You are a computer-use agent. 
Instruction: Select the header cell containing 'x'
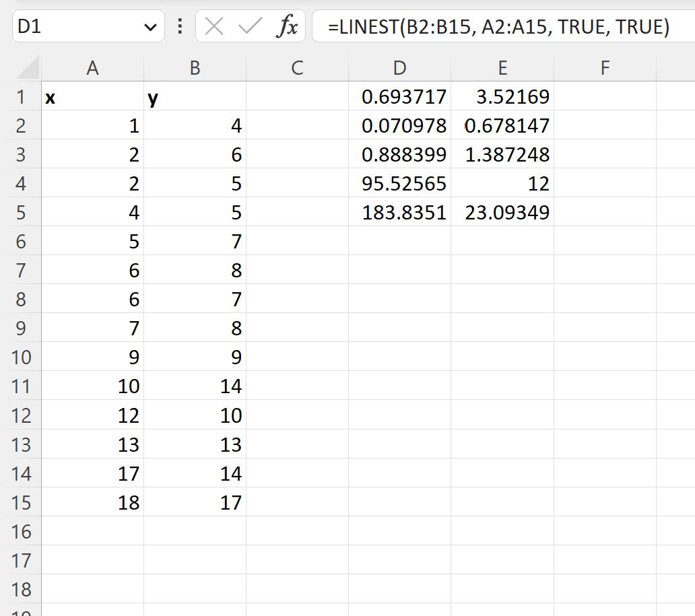tap(92, 96)
